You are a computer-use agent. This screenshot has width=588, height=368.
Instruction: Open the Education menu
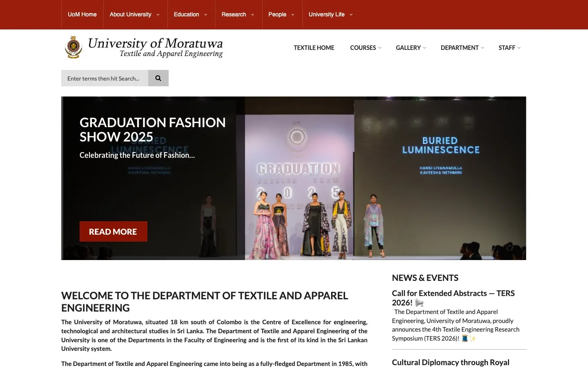click(x=186, y=14)
